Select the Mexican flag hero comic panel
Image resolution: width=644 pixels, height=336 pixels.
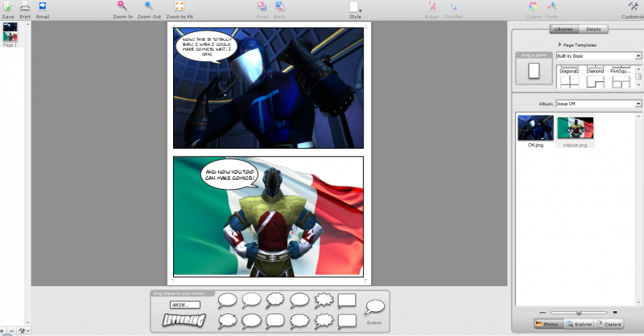pyautogui.click(x=268, y=216)
